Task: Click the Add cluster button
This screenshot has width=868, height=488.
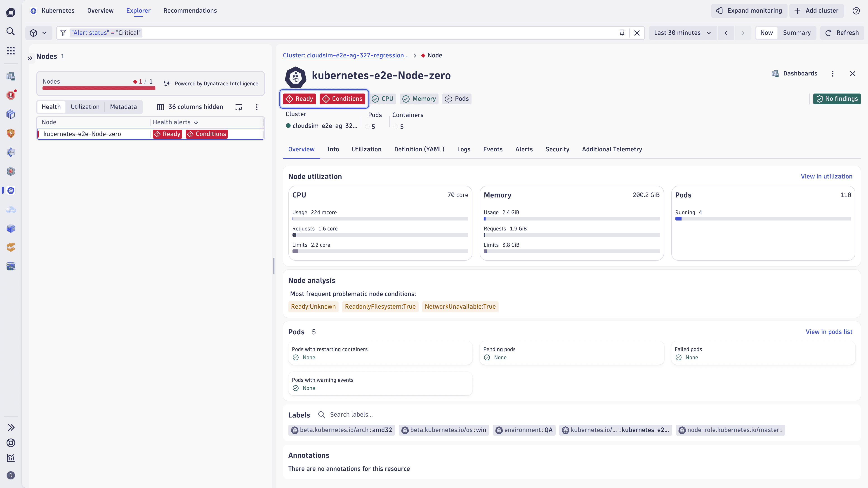Action: (x=816, y=11)
